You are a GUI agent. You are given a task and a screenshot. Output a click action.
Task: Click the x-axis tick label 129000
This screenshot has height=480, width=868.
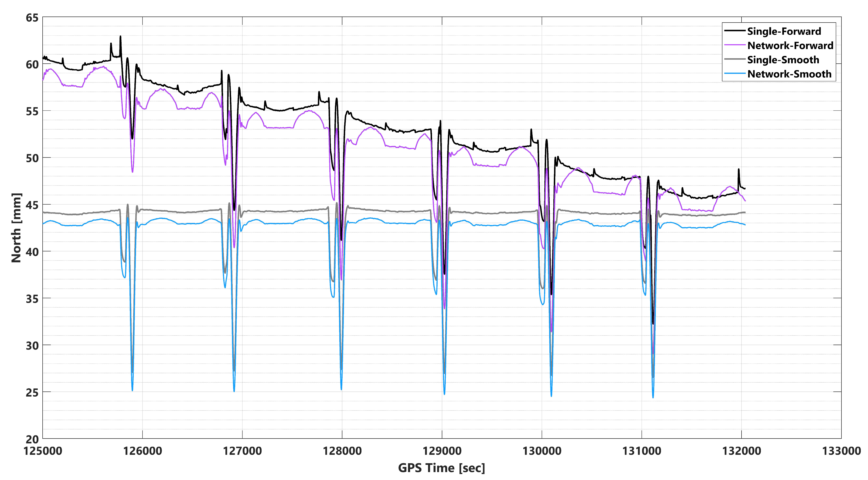[442, 451]
